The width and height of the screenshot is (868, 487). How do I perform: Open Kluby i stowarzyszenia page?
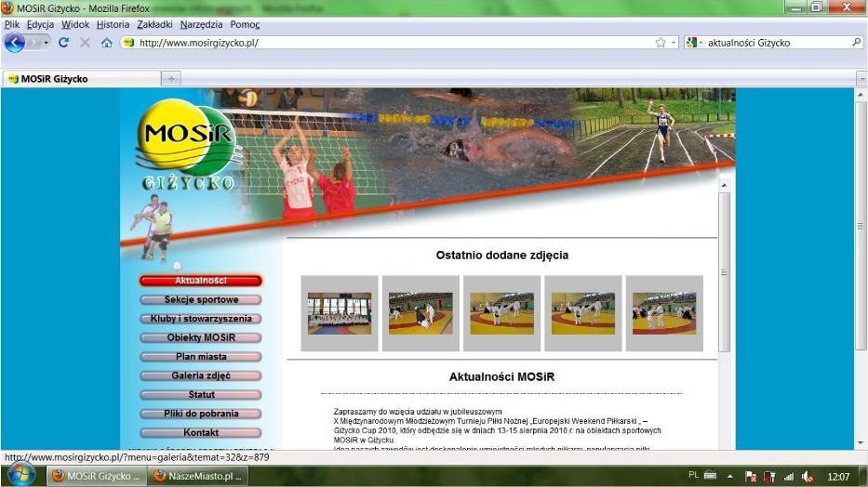201,319
